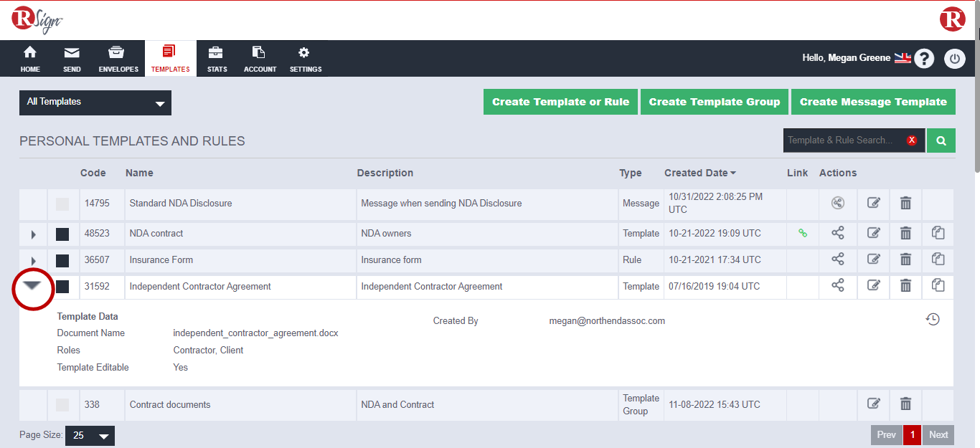Viewport: 980px width, 448px height.
Task: Clear the search with red X icon
Action: tap(912, 140)
